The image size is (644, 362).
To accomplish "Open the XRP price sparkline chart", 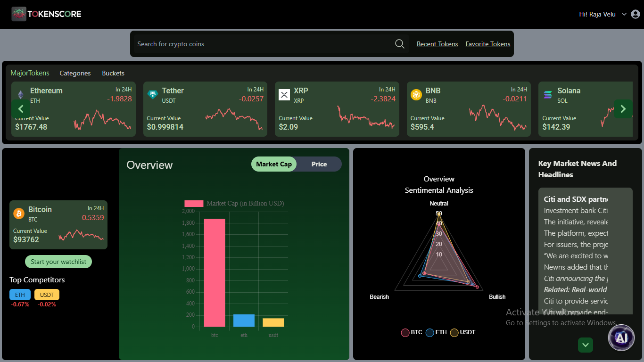I will [x=366, y=117].
